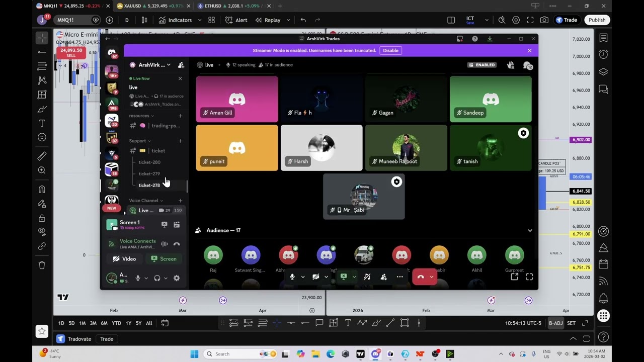
Task: Click the TradingView chart snapshot camera icon
Action: (x=544, y=20)
